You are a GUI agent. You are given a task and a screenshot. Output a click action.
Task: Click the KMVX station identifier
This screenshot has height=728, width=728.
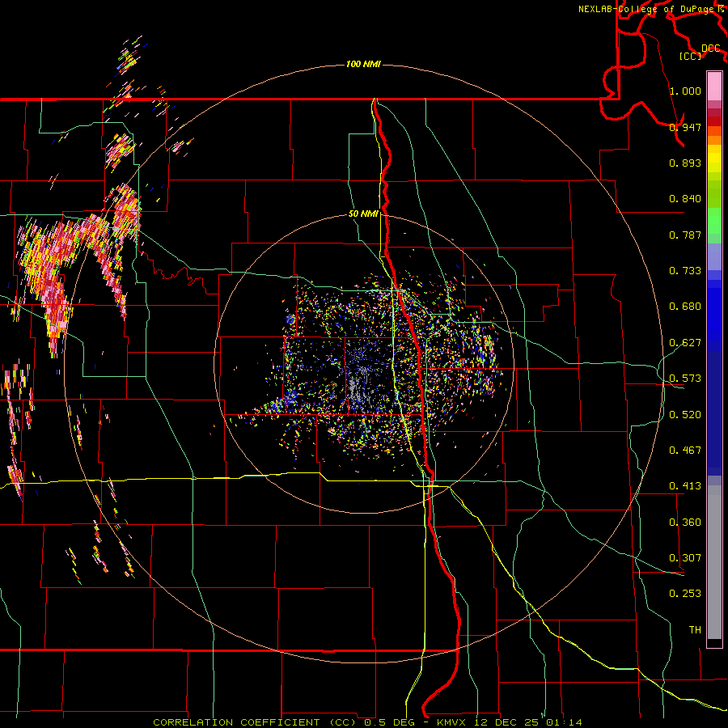tap(453, 722)
